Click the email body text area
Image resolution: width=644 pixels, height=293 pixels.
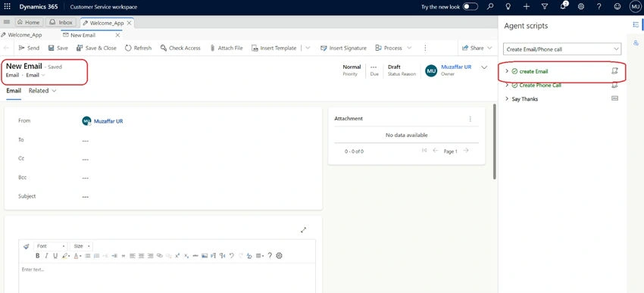tap(167, 278)
